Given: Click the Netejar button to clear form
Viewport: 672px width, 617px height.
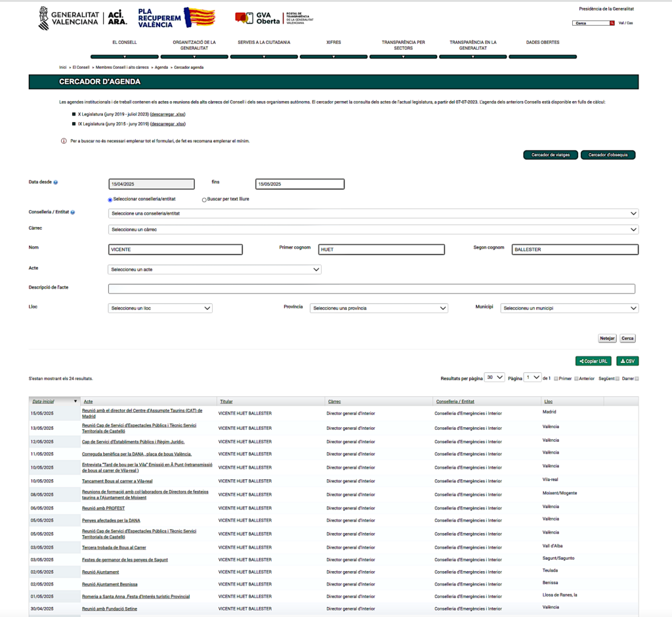Looking at the screenshot, I should 607,339.
